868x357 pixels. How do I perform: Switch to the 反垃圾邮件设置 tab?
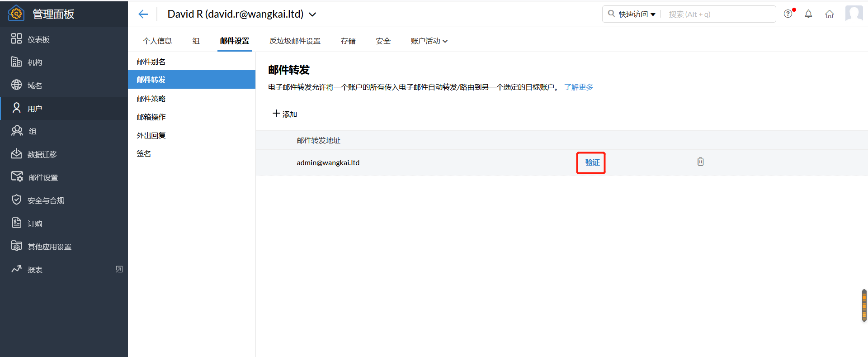tap(295, 41)
